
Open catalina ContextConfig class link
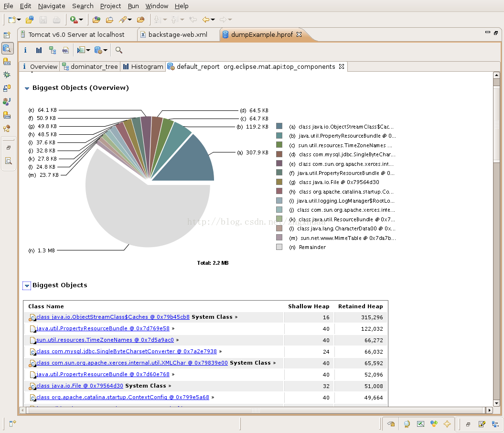(123, 397)
